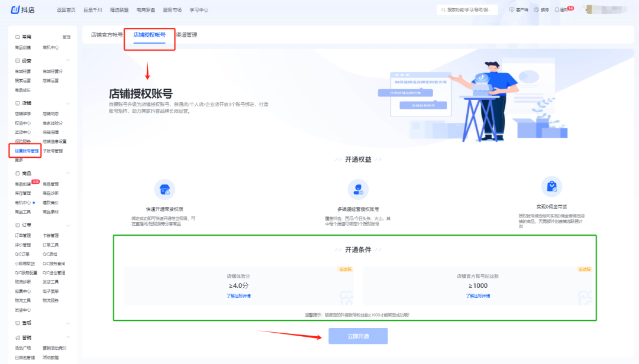The height and width of the screenshot is (364, 639).
Task: Click the search input field at top
Action: click(x=467, y=9)
